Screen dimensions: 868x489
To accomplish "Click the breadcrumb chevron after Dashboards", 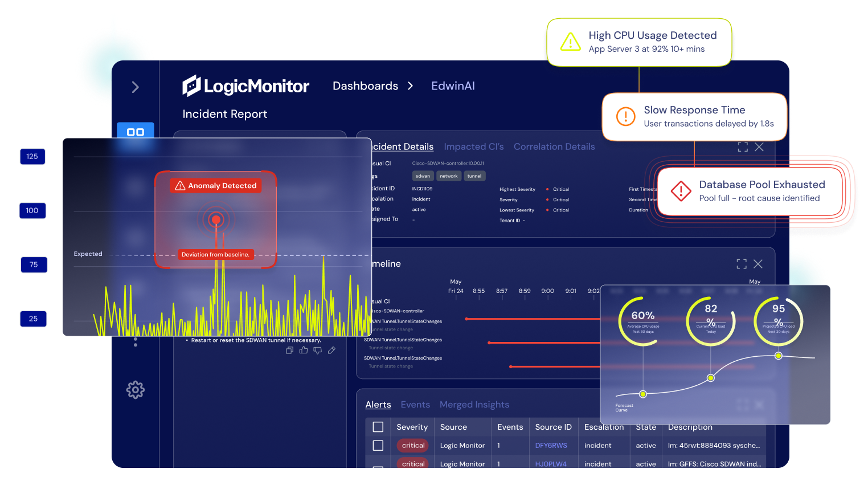I will coord(410,86).
